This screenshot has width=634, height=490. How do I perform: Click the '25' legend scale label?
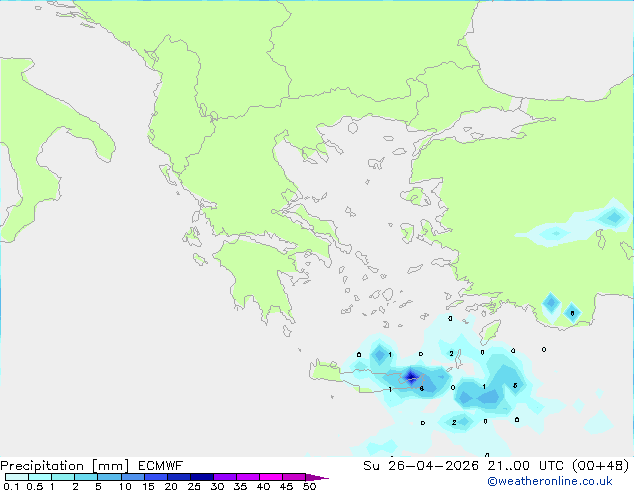coord(194,486)
